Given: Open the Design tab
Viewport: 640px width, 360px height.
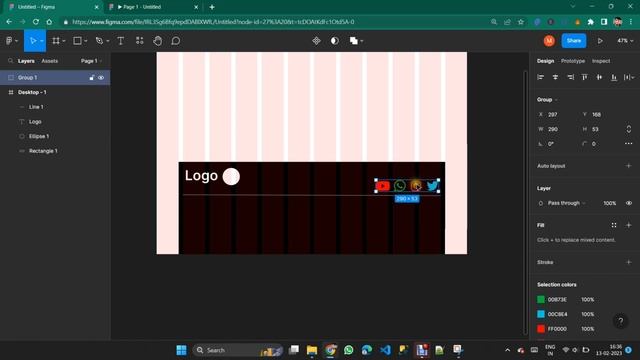Looking at the screenshot, I should click(545, 61).
